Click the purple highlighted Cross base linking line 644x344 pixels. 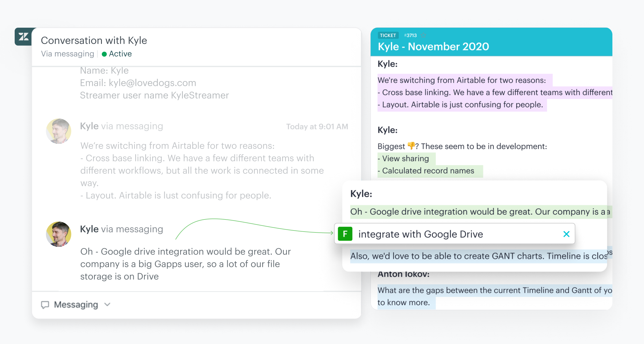[495, 92]
